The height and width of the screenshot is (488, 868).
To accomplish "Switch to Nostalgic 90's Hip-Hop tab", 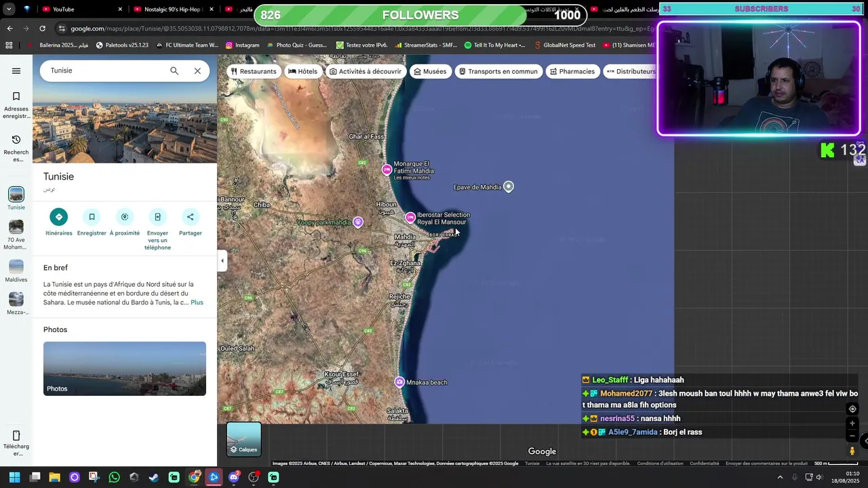I will (x=174, y=9).
